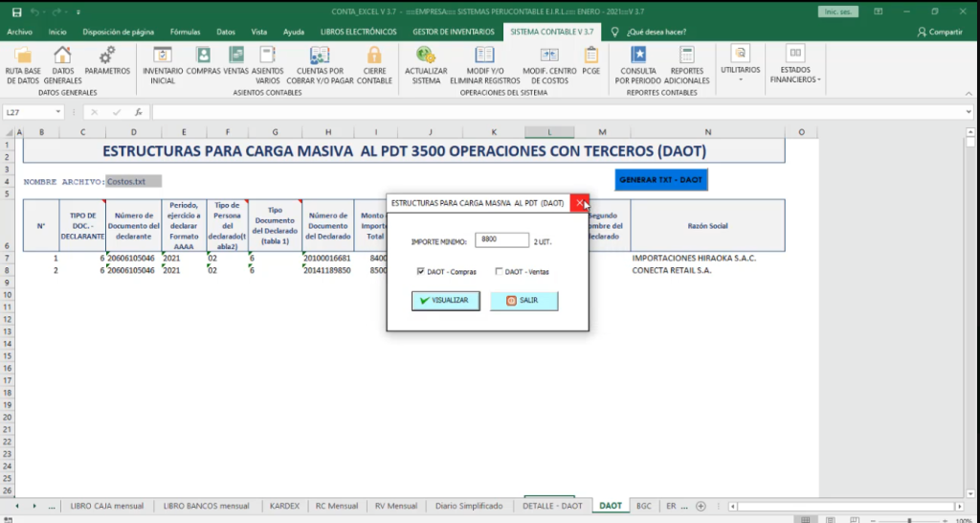Click the Save icon in title bar
This screenshot has width=980, height=523.
coord(17,11)
